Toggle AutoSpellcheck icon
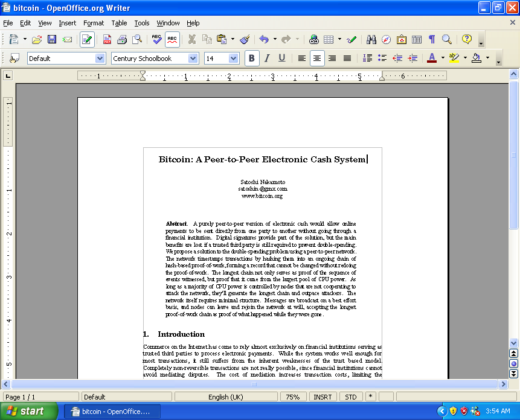Image resolution: width=520 pixels, height=420 pixels. [x=172, y=39]
